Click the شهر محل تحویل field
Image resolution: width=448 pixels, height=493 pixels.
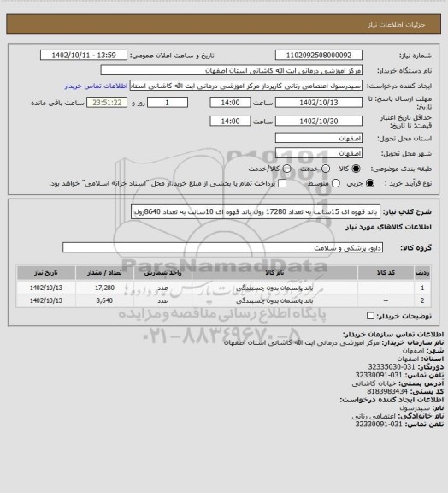pyautogui.click(x=319, y=153)
